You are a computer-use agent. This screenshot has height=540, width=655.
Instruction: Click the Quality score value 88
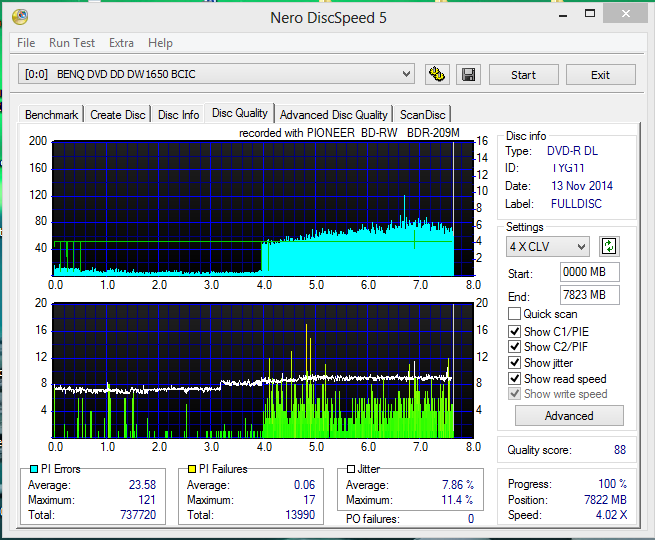620,450
